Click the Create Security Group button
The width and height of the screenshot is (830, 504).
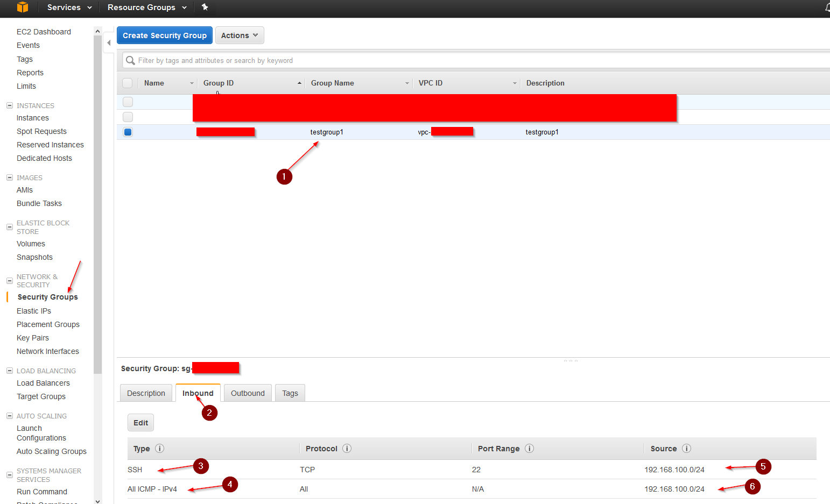165,36
